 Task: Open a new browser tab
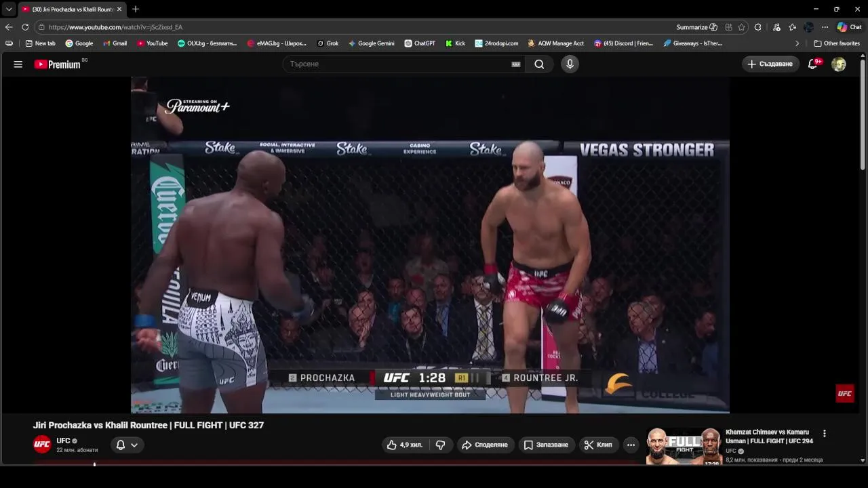pos(136,9)
